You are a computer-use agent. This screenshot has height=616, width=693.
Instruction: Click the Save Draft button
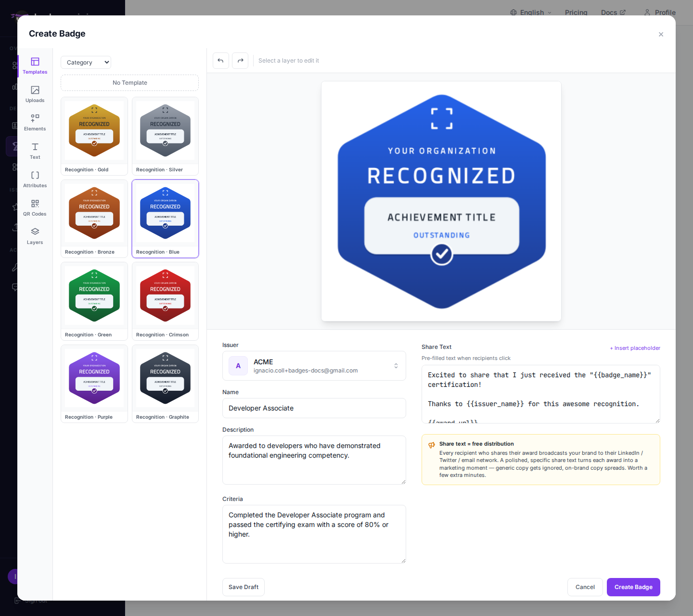[x=244, y=587]
